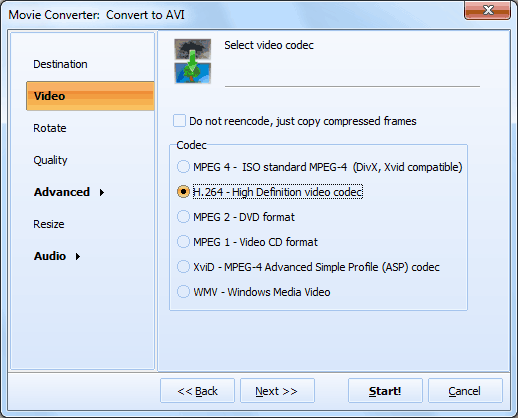The width and height of the screenshot is (518, 418).
Task: Return to previous page with << Back
Action: point(197,391)
